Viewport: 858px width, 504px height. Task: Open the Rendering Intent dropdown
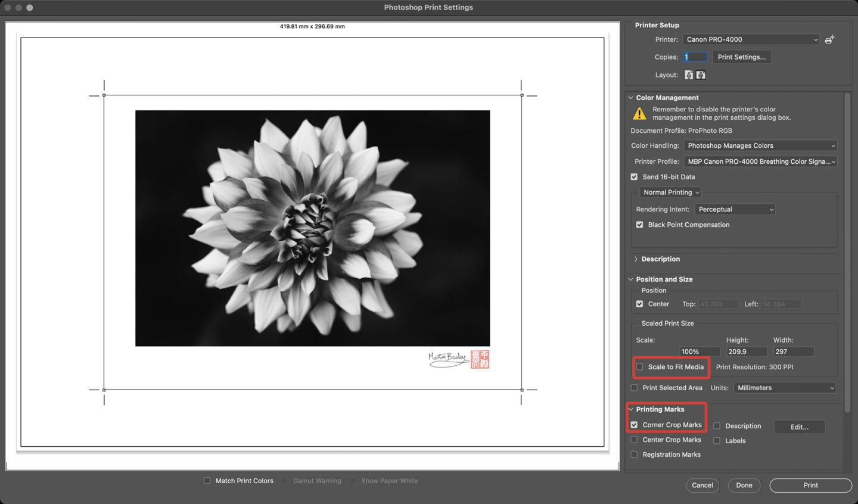(x=735, y=209)
